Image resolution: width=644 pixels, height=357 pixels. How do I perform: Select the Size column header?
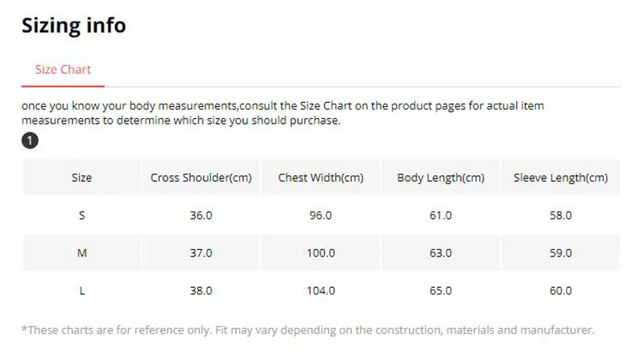coord(82,177)
